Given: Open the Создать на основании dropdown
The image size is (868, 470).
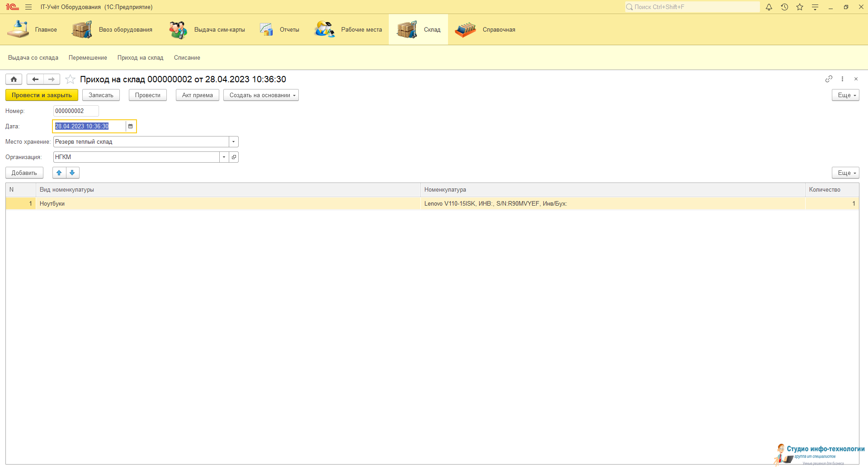Looking at the screenshot, I should coord(261,95).
